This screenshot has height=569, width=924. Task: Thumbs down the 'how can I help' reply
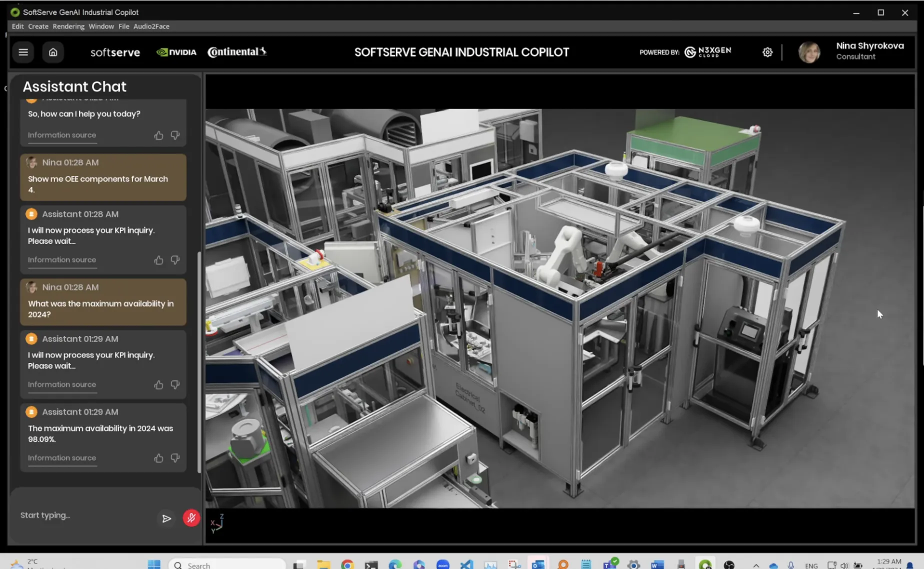coord(175,135)
